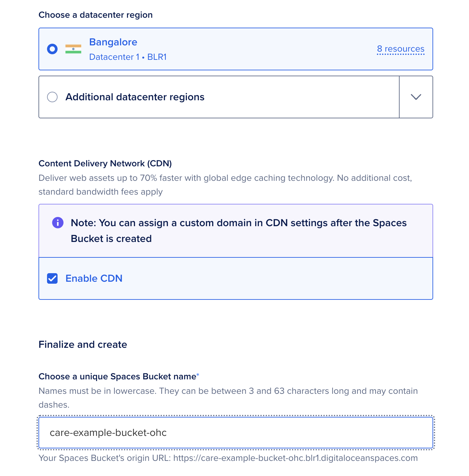Expand the additional regions chevron dropdown
The image size is (469, 476).
click(416, 97)
